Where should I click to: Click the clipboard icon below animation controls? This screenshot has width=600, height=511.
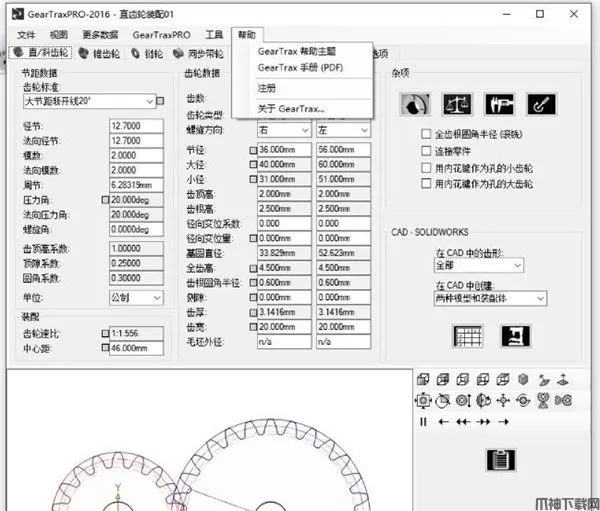500,459
